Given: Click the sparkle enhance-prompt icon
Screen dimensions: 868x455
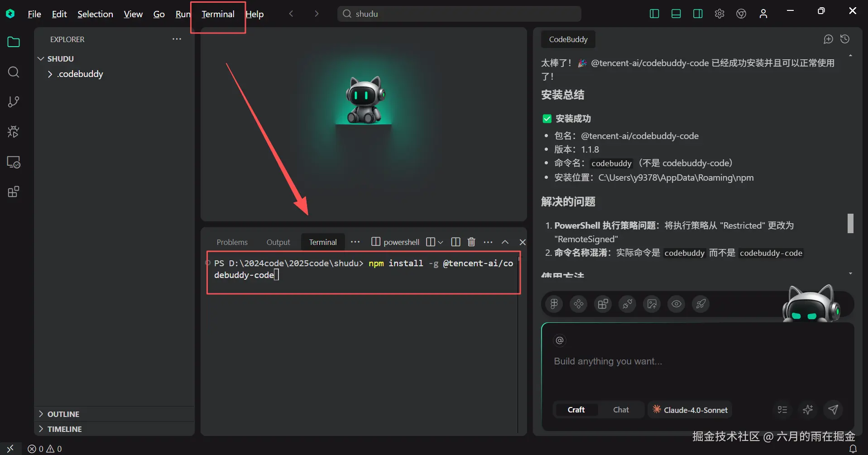Looking at the screenshot, I should (x=808, y=410).
